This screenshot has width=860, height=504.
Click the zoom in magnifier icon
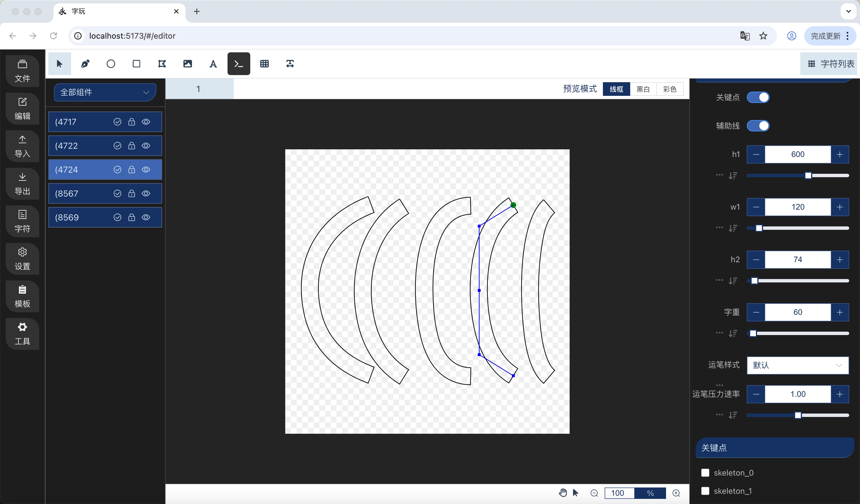(676, 493)
